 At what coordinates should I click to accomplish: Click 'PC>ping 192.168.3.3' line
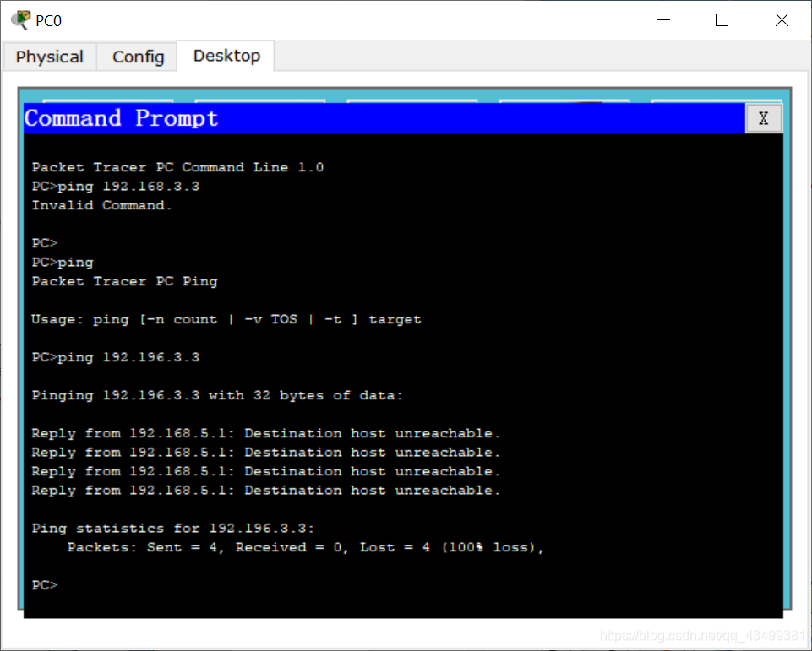coord(116,187)
